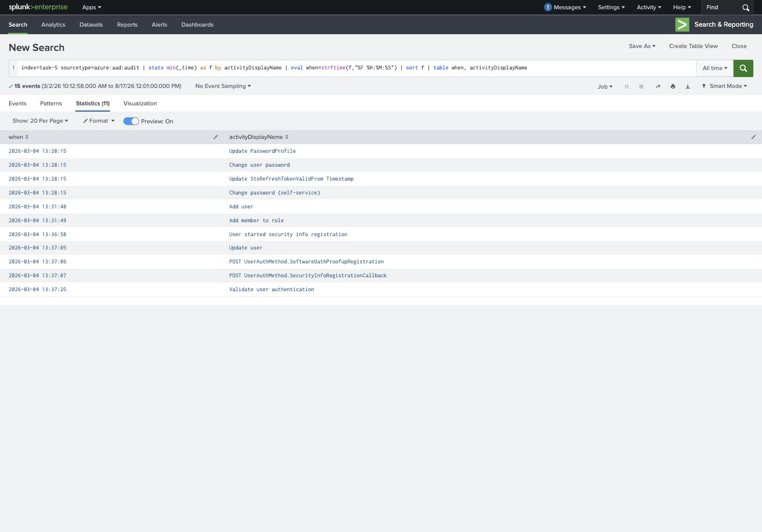The height and width of the screenshot is (532, 762).
Task: Change Smart Mode search mode
Action: tap(724, 86)
